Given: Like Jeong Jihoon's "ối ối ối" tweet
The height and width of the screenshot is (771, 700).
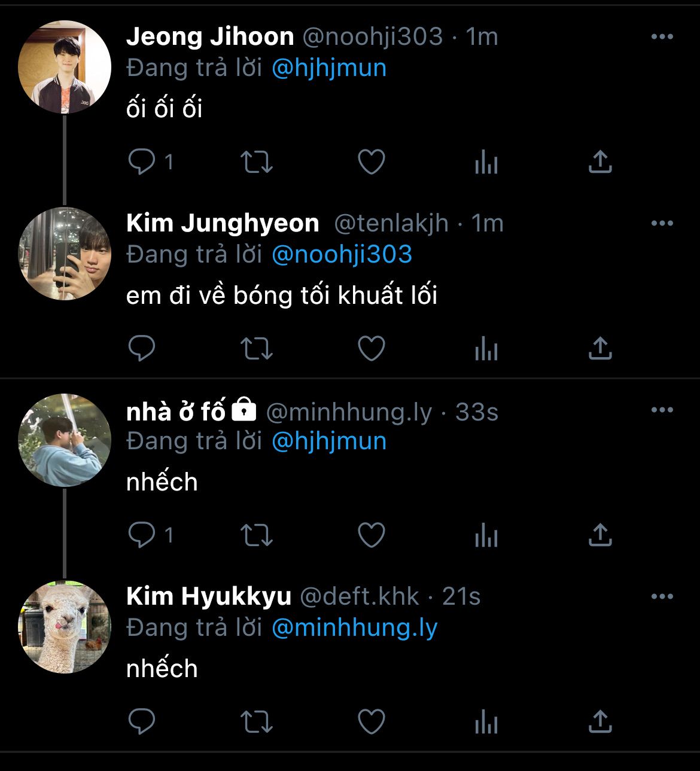Looking at the screenshot, I should [371, 162].
